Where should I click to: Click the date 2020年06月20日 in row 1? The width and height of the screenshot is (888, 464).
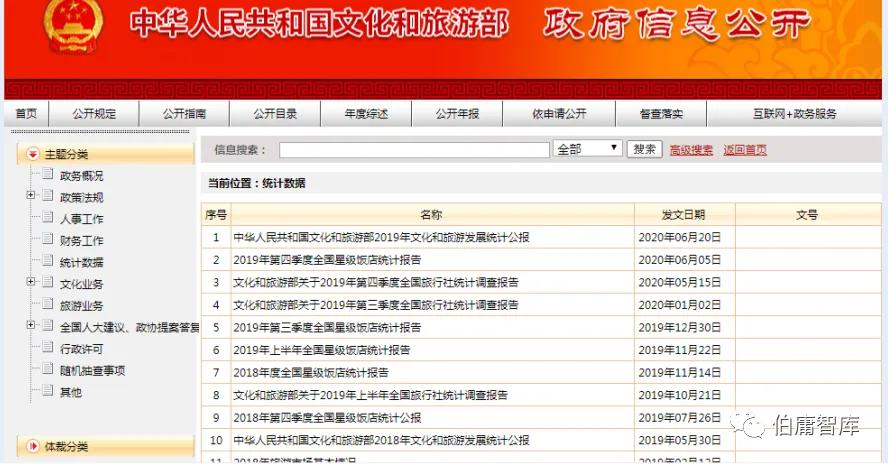point(680,237)
